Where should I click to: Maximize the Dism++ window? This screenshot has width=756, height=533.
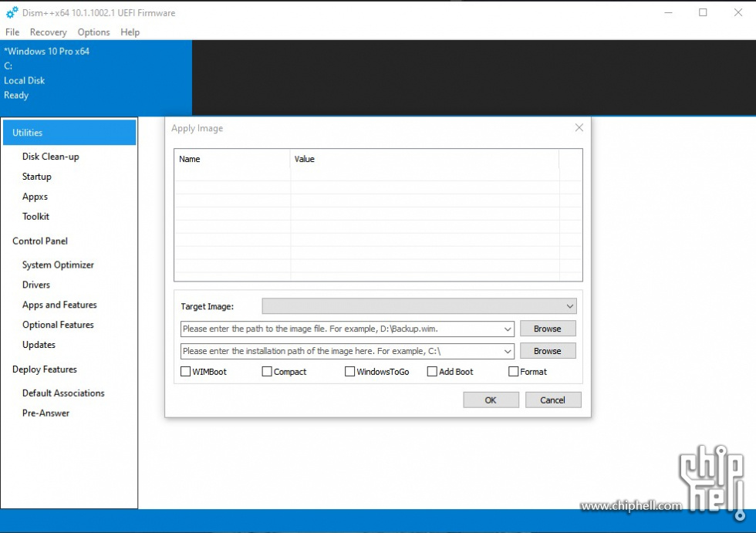tap(703, 13)
